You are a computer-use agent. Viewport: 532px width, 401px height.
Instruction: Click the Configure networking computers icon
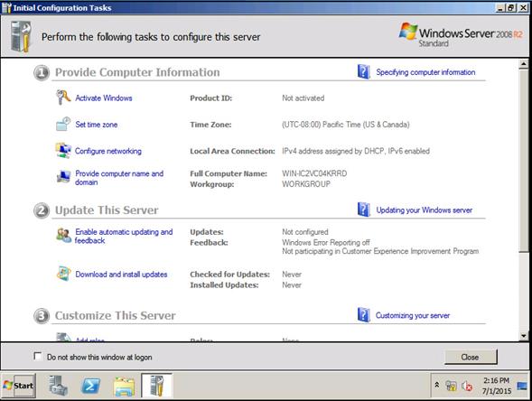tap(63, 151)
